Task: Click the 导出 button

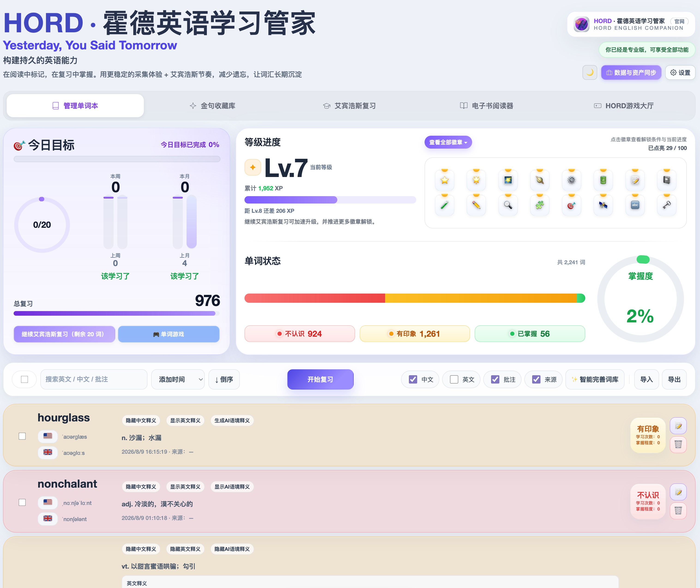Action: (x=674, y=379)
